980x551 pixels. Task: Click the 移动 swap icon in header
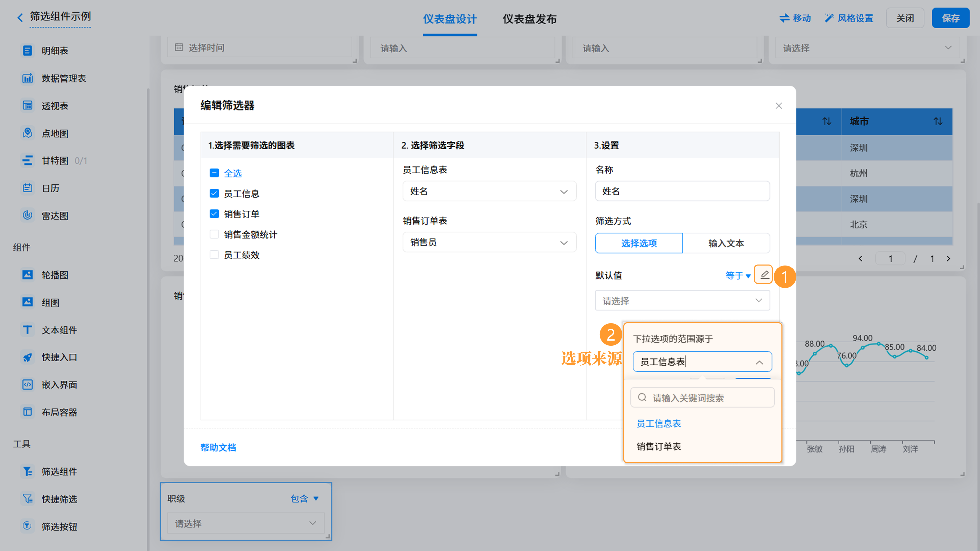[x=785, y=18]
